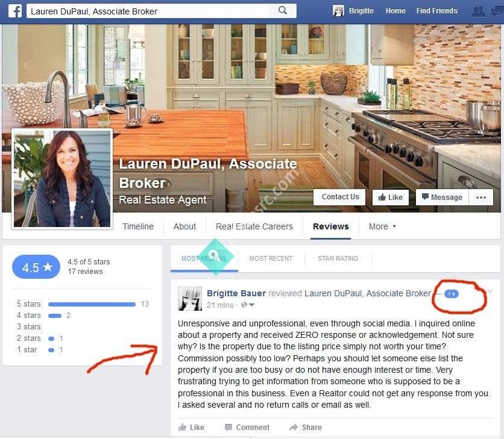Click Brigitte Bauer's reviewer avatar
This screenshot has width=504, height=439.
(x=189, y=299)
